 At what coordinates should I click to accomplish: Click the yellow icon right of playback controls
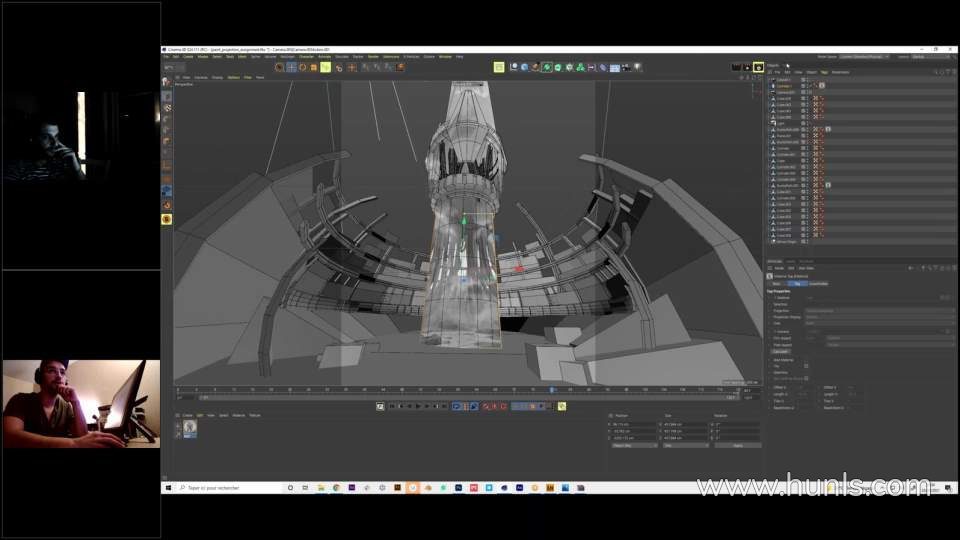[x=562, y=407]
